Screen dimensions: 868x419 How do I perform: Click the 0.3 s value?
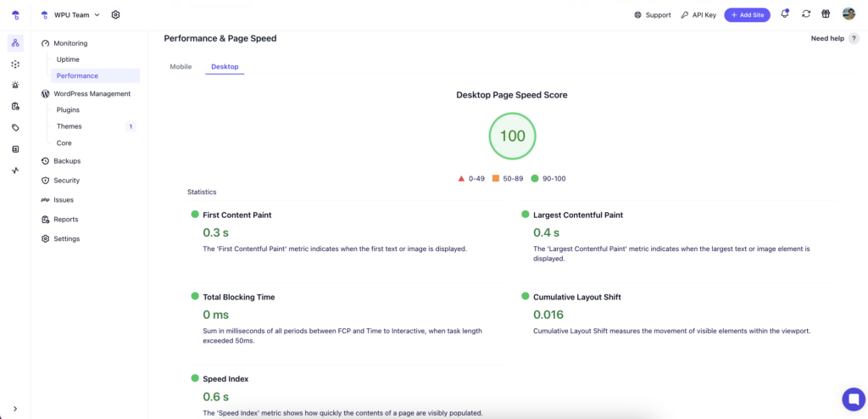click(x=216, y=232)
